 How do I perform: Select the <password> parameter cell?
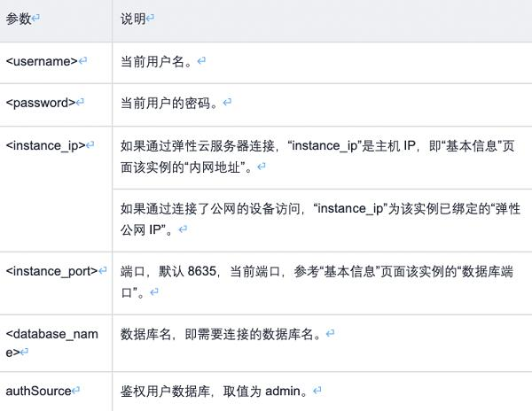(x=41, y=103)
